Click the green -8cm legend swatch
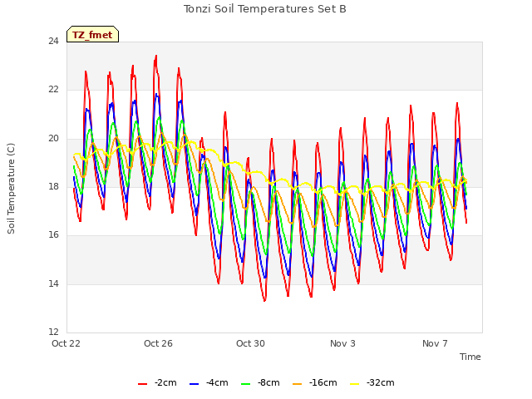The image size is (532, 399). [x=246, y=384]
